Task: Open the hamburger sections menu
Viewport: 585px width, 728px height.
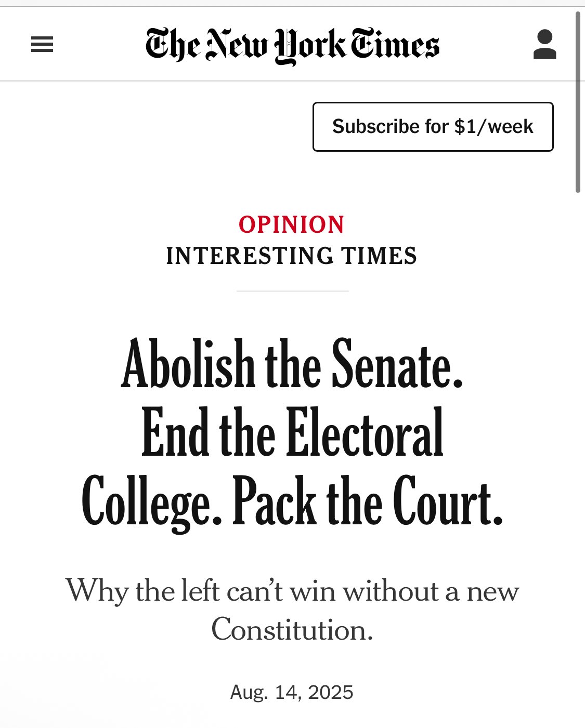Action: tap(42, 45)
